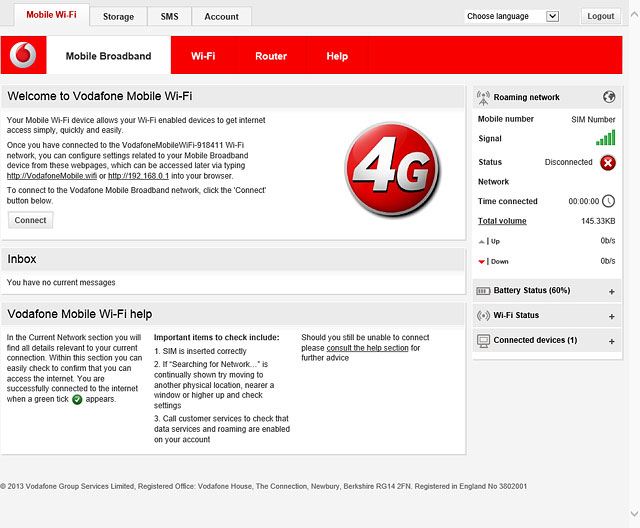Open the http://192.168.0.1 link
The width and height of the screenshot is (640, 528).
138,176
